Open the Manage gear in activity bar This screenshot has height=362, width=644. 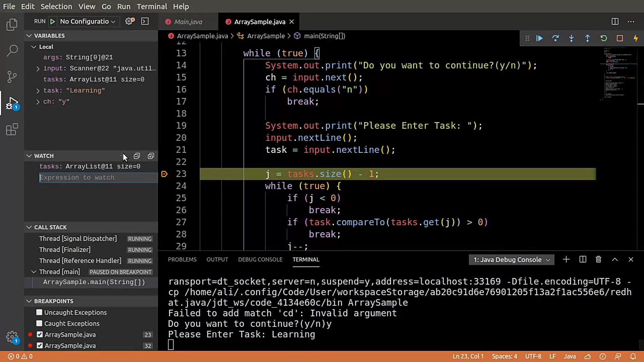12,337
